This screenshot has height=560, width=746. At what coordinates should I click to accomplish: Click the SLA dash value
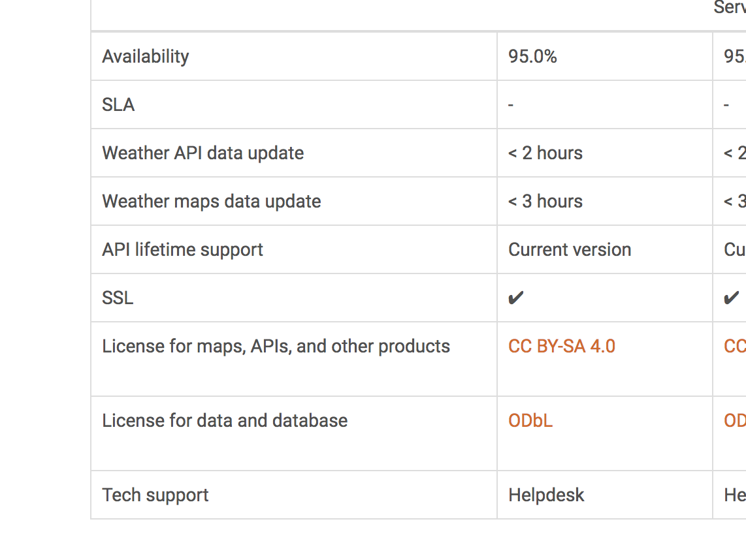[x=511, y=105]
